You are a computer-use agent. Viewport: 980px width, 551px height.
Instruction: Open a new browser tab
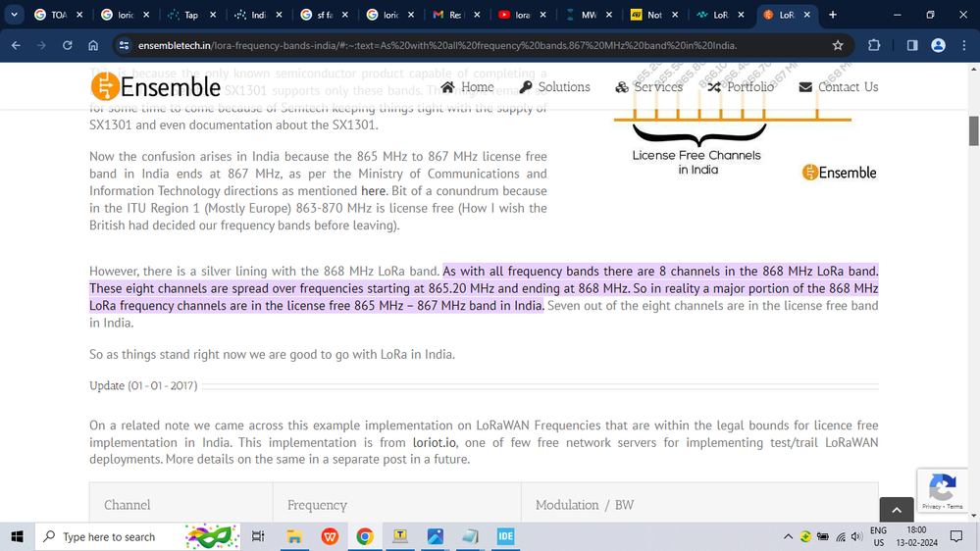833,15
